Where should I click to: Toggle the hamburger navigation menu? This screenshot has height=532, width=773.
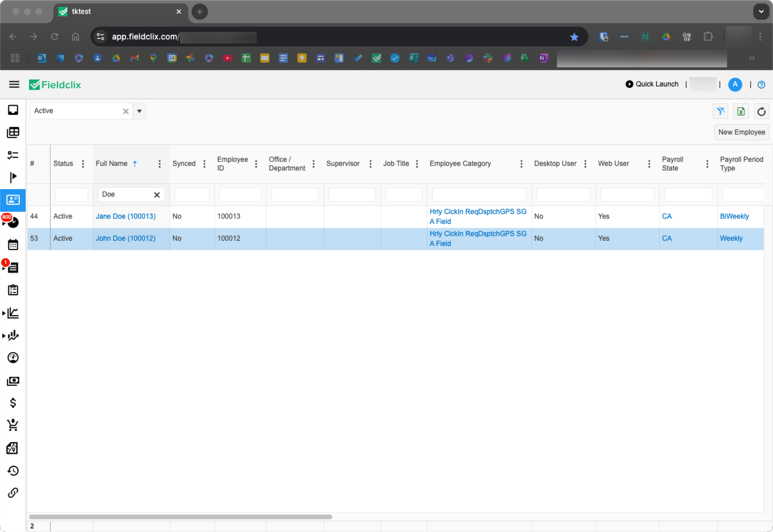(14, 85)
